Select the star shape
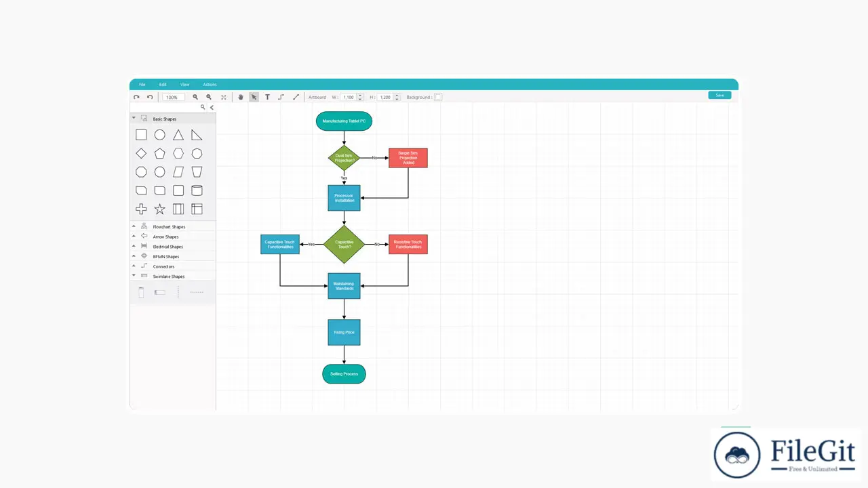 coord(159,209)
